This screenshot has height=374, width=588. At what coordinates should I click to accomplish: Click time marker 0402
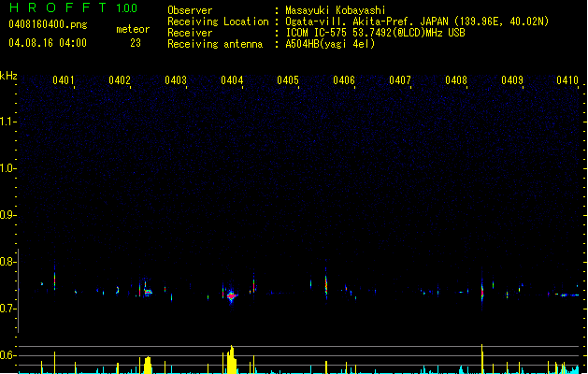(x=120, y=80)
